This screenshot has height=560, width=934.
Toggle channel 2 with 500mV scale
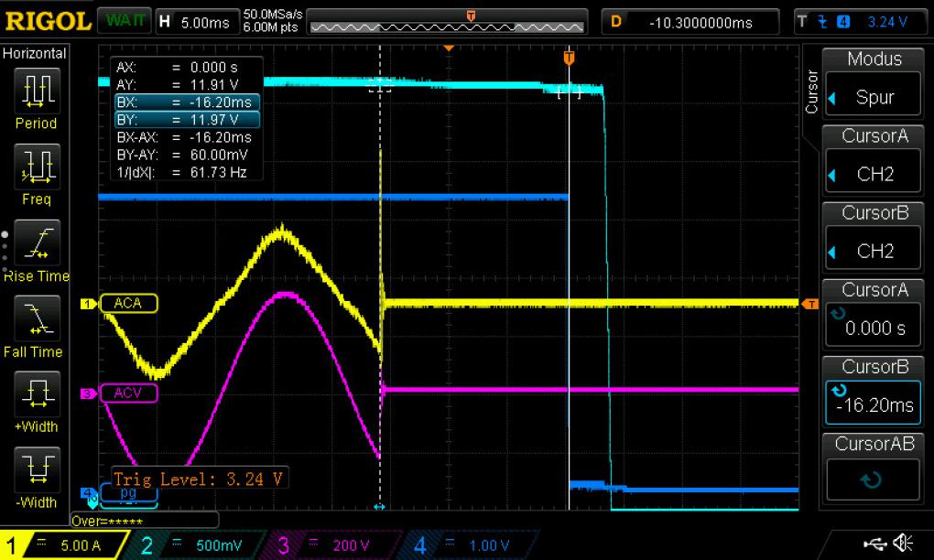coord(197,544)
